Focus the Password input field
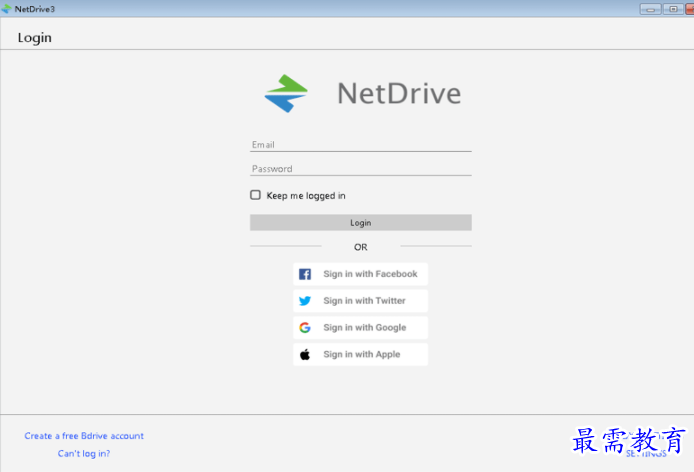Screen dimensions: 694x472 pos(360,169)
